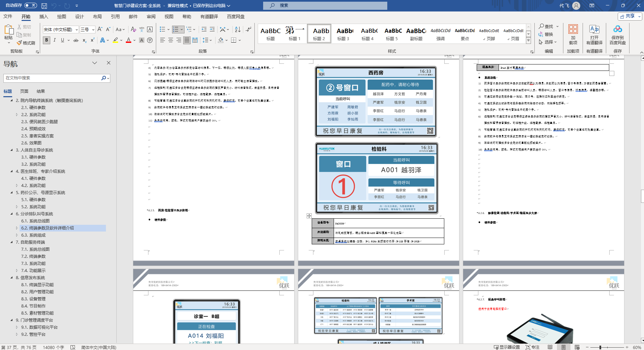Viewport: 644px width, 350px height.
Task: Open the 文件 menu
Action: [x=8, y=17]
